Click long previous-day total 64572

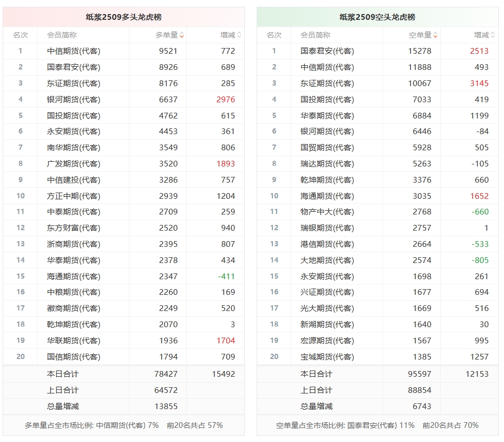click(166, 390)
